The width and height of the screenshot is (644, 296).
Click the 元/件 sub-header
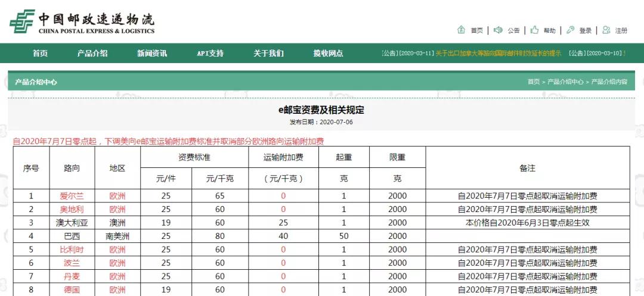(x=166, y=179)
